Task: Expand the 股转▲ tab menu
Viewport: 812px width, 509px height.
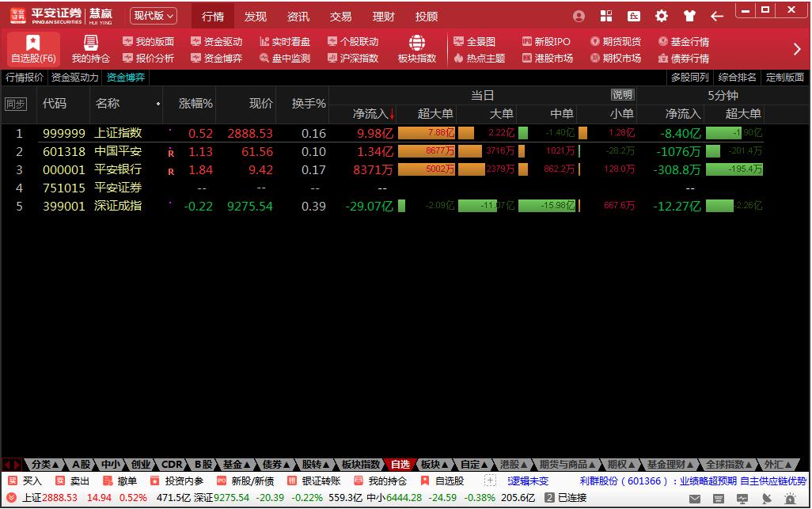Action: (315, 465)
